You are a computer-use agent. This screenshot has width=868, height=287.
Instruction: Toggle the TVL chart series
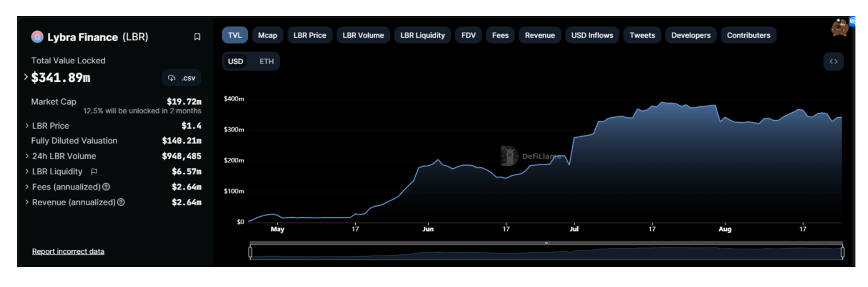235,35
